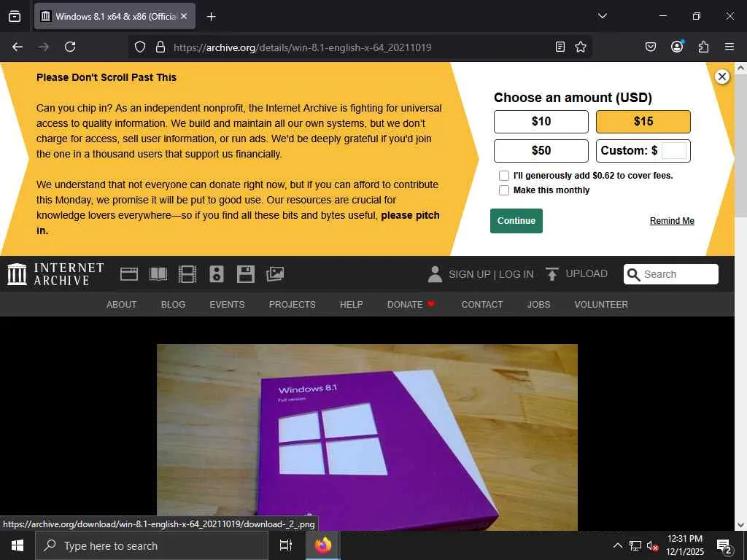Click the UPLOAD arrow icon
This screenshot has height=560, width=747.
pos(551,274)
